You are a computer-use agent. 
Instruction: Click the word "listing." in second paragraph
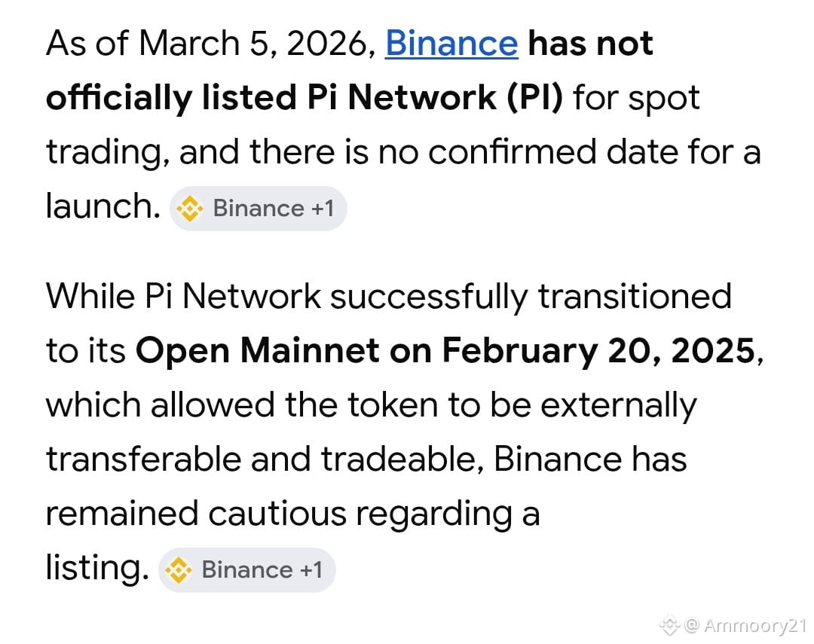pos(97,568)
